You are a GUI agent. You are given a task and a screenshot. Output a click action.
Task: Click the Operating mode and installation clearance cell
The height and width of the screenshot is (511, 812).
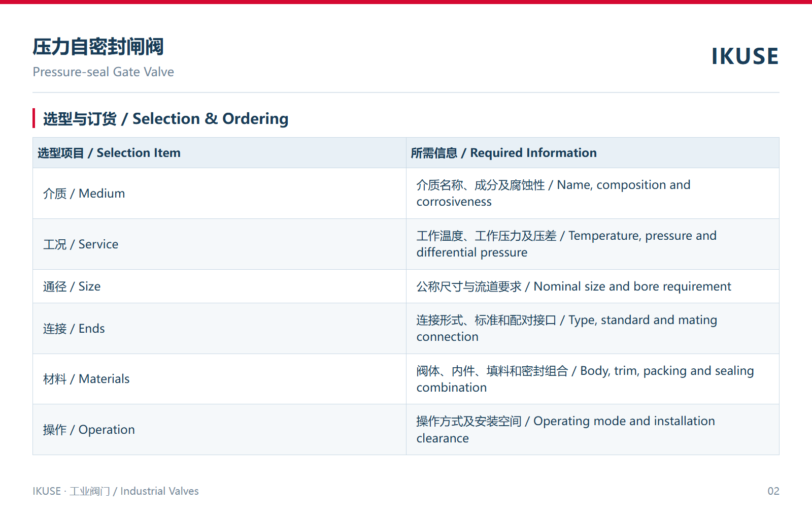tap(593, 430)
